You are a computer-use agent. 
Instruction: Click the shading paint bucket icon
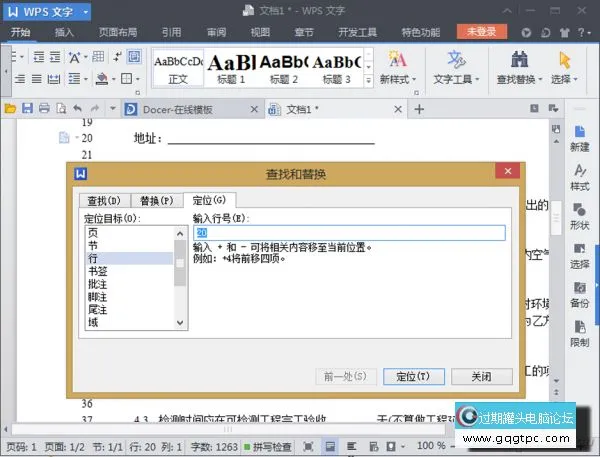(x=102, y=79)
